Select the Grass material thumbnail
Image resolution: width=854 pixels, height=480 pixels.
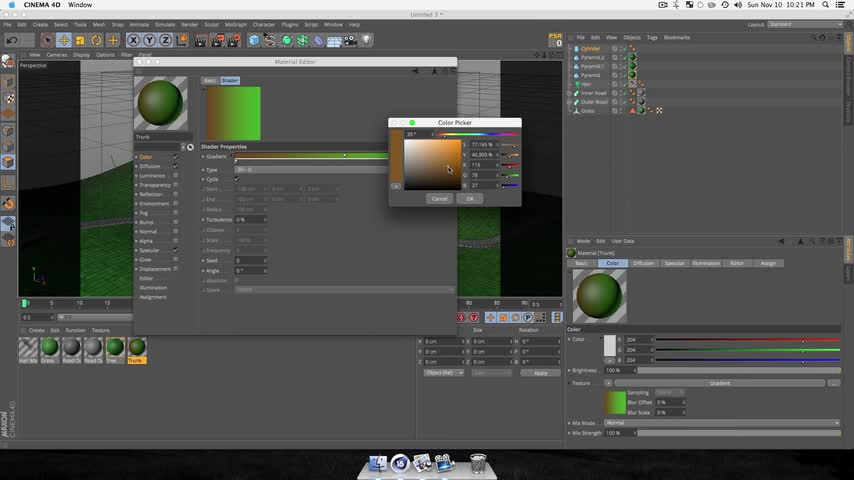[49, 348]
